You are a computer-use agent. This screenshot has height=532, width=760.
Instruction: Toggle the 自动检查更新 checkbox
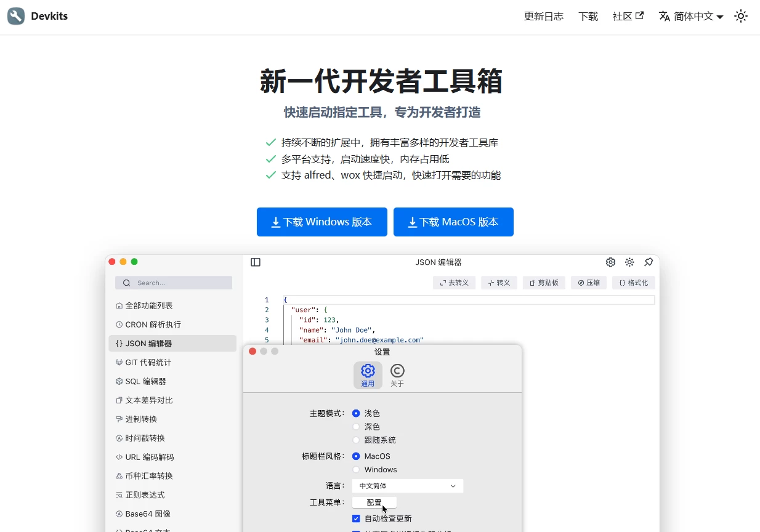click(356, 518)
